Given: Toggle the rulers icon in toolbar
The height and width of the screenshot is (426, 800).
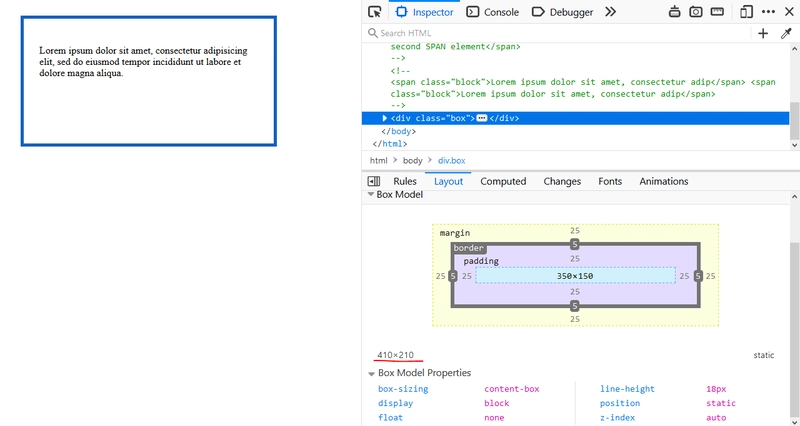Looking at the screenshot, I should pyautogui.click(x=717, y=12).
